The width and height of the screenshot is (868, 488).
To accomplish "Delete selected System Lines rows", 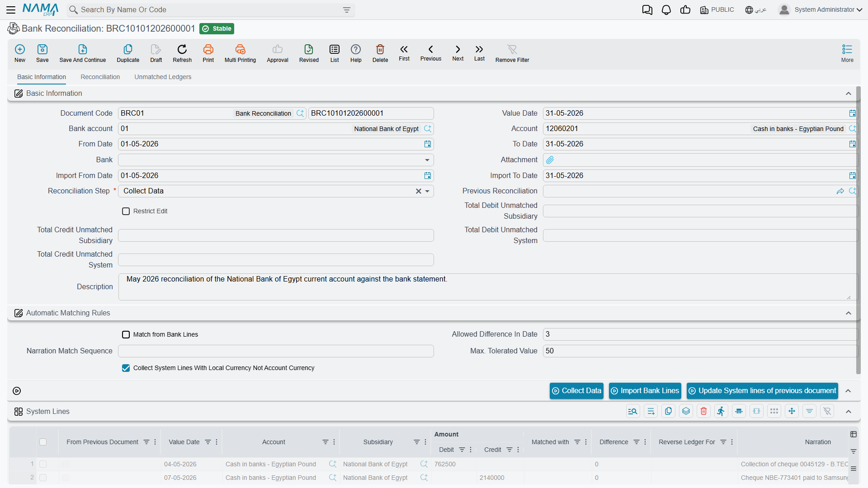I will click(703, 411).
